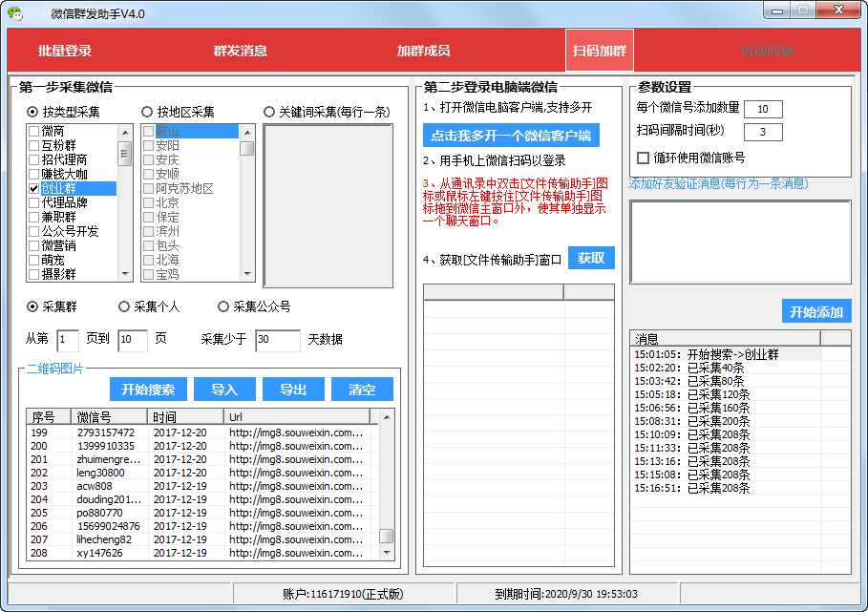This screenshot has width=868, height=612.
Task: Check the 公众号开发 checkbox
Action: tap(33, 231)
